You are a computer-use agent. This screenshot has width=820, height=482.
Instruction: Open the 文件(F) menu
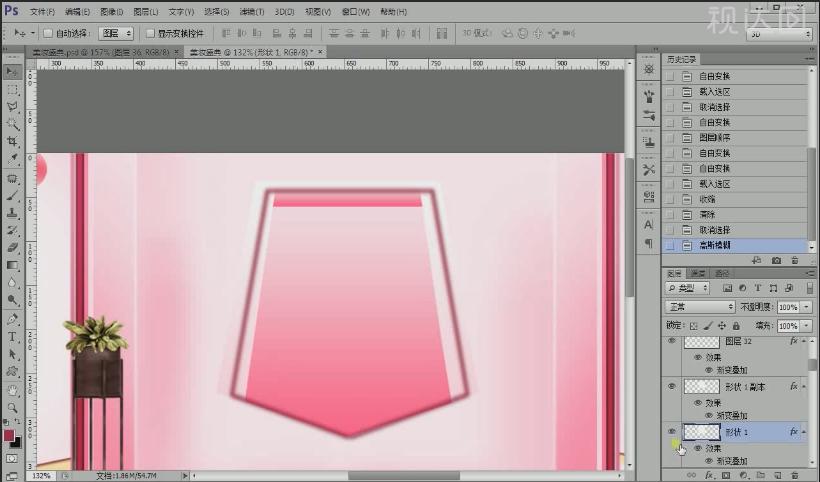(x=42, y=12)
